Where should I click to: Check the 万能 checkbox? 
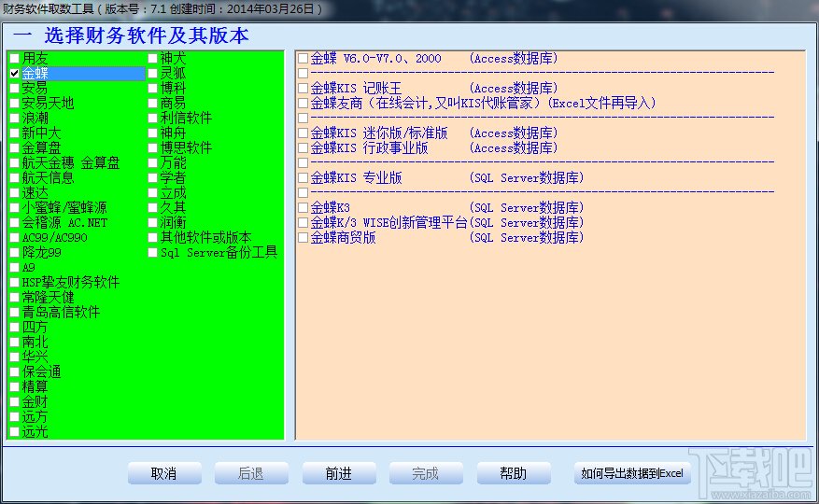152,163
